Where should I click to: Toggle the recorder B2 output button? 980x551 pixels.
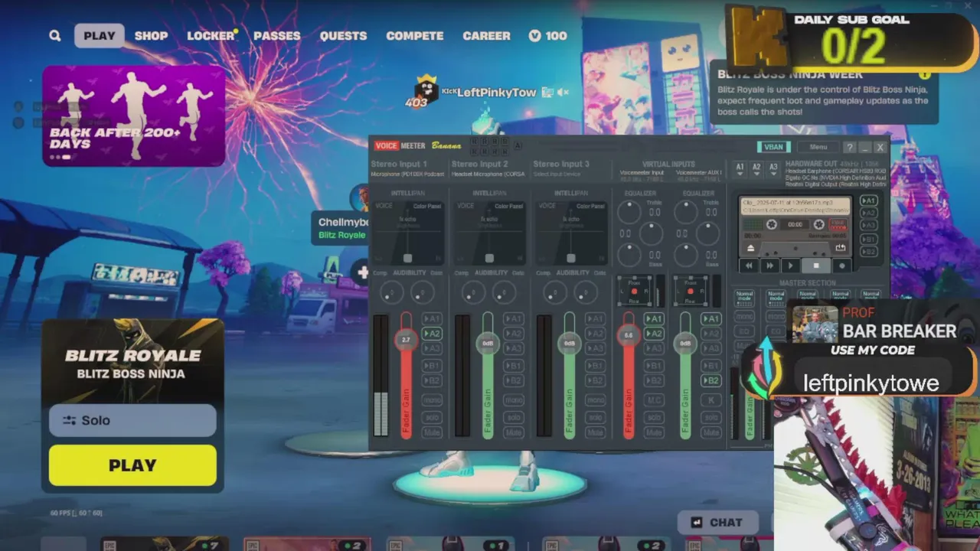coord(868,251)
